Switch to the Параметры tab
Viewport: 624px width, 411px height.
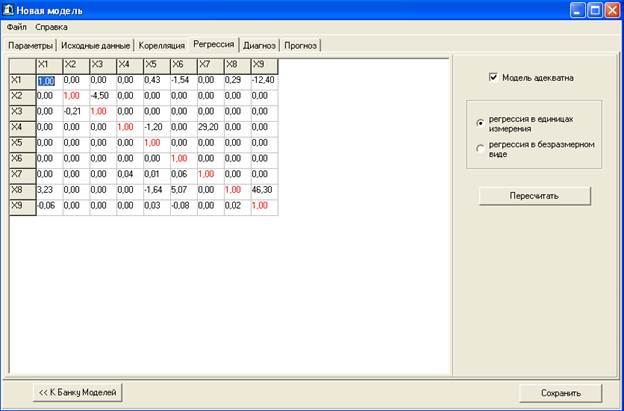pos(31,45)
